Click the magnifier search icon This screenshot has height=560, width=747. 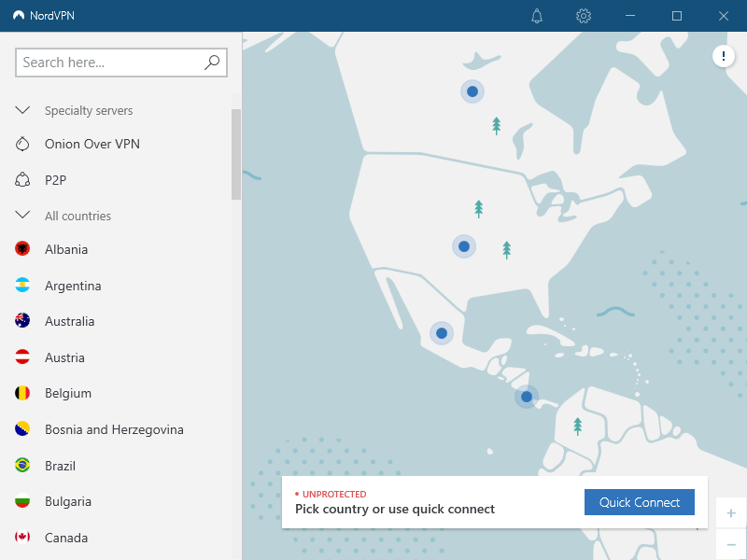(212, 62)
